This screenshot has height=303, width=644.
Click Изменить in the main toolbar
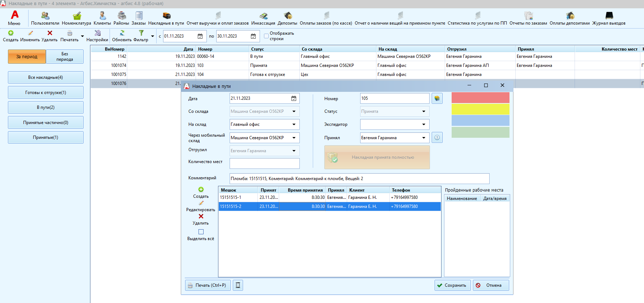click(x=30, y=36)
